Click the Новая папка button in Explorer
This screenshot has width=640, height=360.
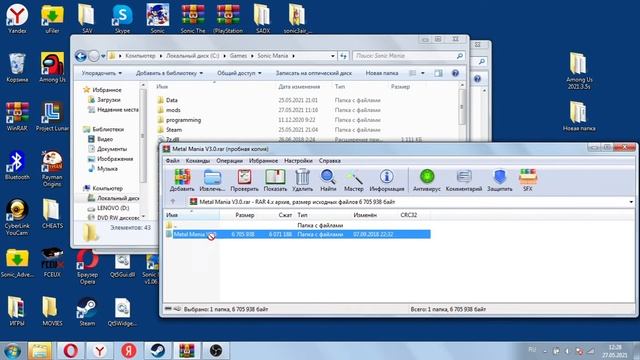coord(382,73)
